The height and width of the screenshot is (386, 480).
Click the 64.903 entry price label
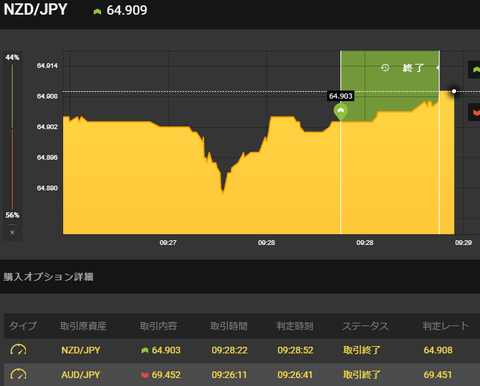[340, 96]
